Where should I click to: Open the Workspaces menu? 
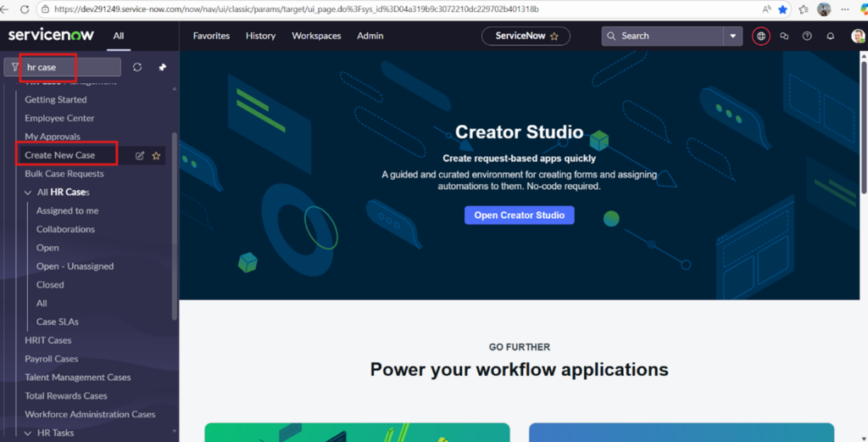click(316, 36)
